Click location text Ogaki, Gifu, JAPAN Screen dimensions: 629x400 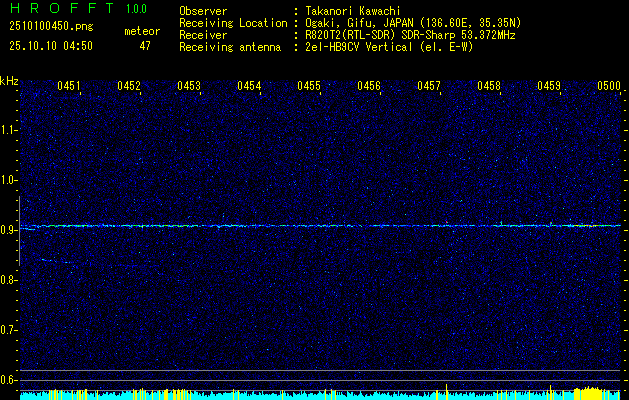click(359, 23)
